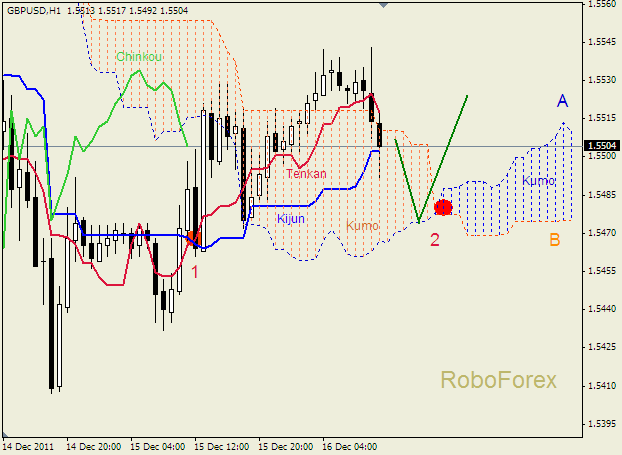Click the orange square marker above number 1

point(194,239)
